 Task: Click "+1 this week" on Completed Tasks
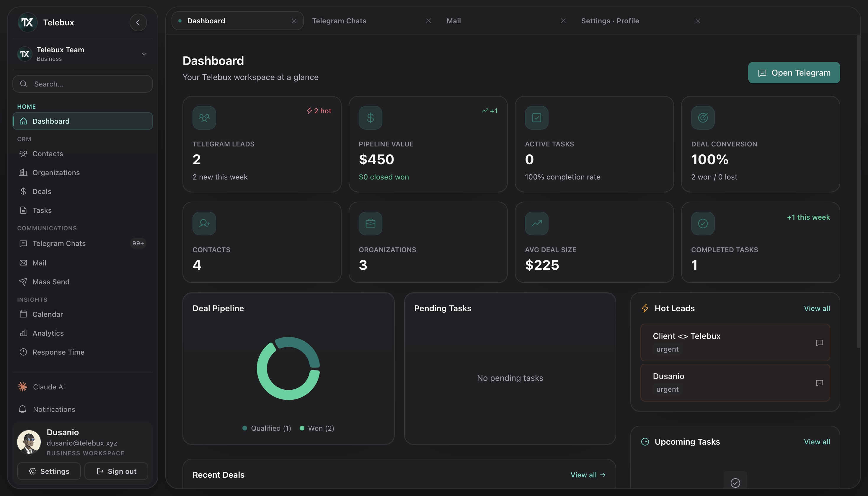click(808, 217)
